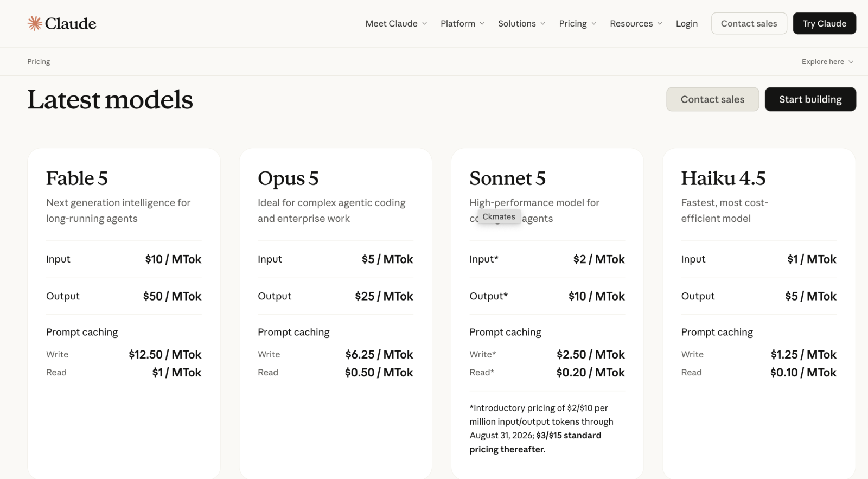Click the Pricing breadcrumb label
Screen dimensions: 868x479
coord(39,61)
